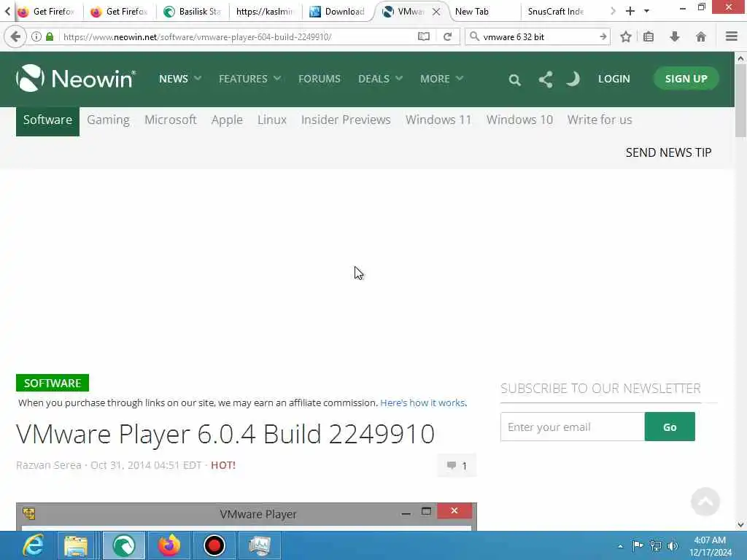The image size is (747, 560).
Task: Click the green SOFTWARE tag
Action: click(53, 383)
